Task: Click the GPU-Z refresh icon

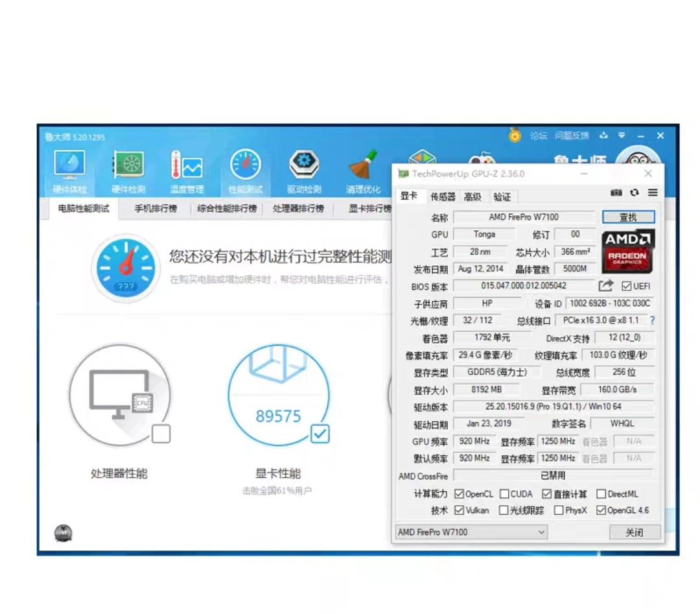Action: 635,193
